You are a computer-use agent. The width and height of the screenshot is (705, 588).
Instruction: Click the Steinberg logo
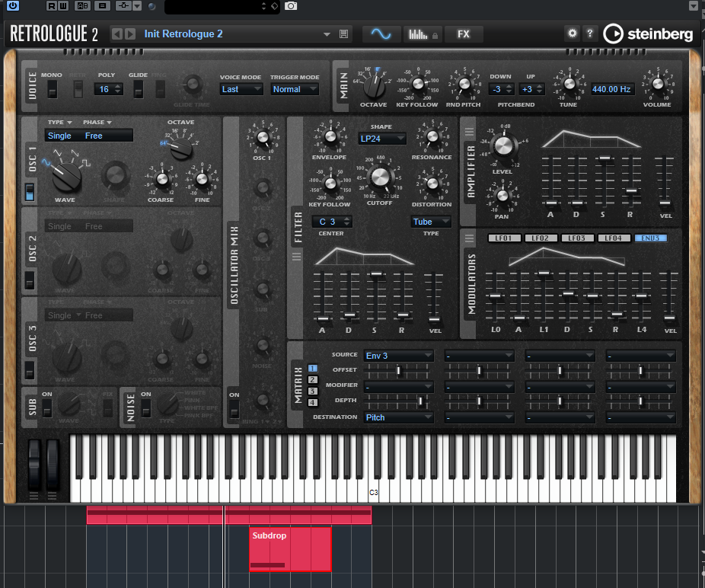648,34
